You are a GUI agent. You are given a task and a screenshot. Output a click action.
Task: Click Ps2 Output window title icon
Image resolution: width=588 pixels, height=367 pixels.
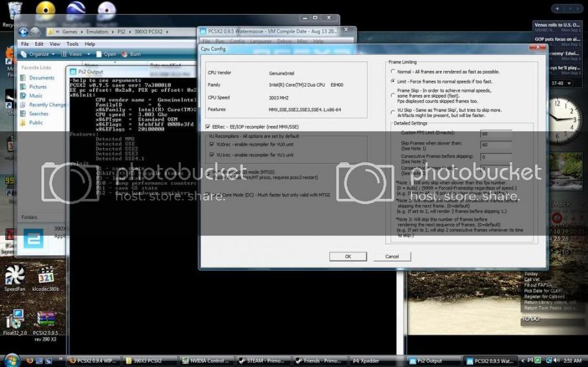(73, 72)
